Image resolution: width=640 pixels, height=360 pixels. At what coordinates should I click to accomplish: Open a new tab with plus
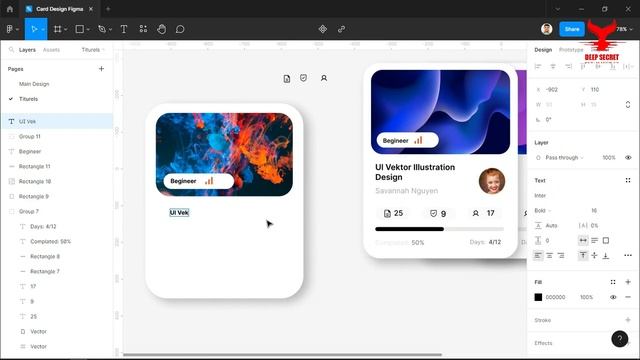[108, 9]
